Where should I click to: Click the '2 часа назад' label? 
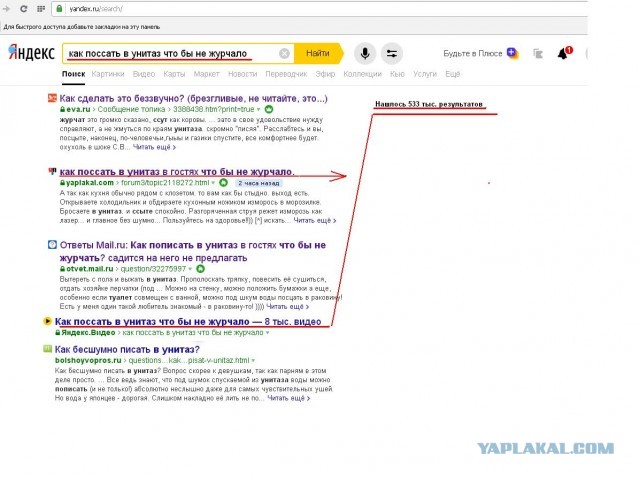coord(259,183)
